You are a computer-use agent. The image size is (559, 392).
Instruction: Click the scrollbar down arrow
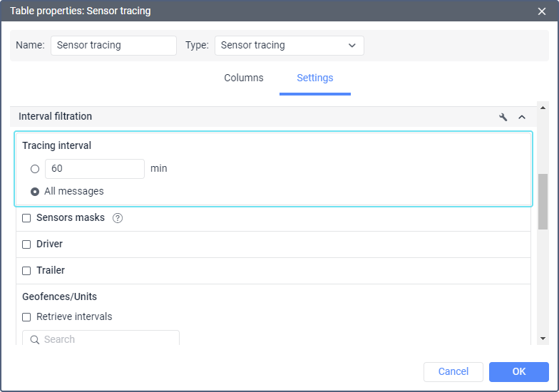tap(543, 338)
